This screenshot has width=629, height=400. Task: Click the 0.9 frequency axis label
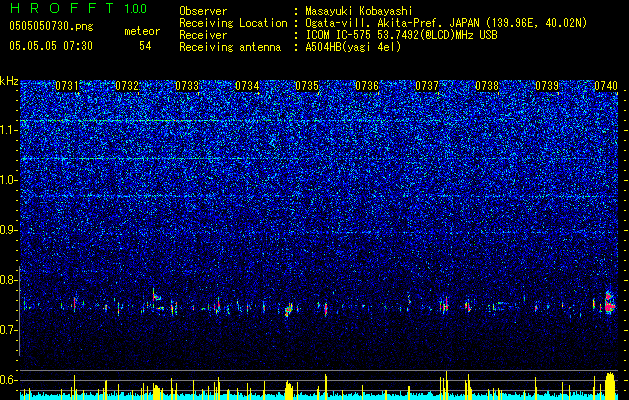tap(7, 230)
